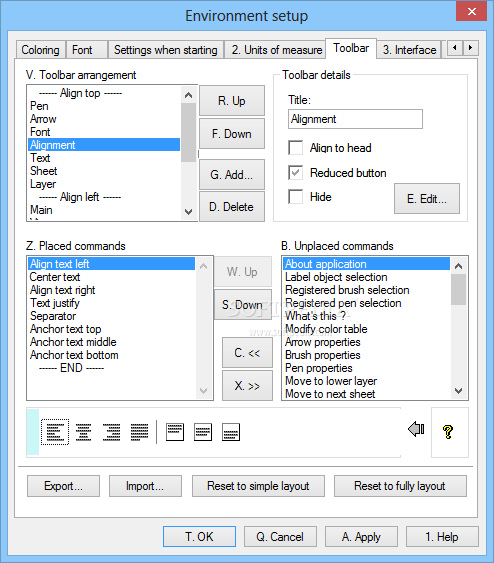Click the A. Apply button
Screen dimensions: 494x563
pos(362,536)
